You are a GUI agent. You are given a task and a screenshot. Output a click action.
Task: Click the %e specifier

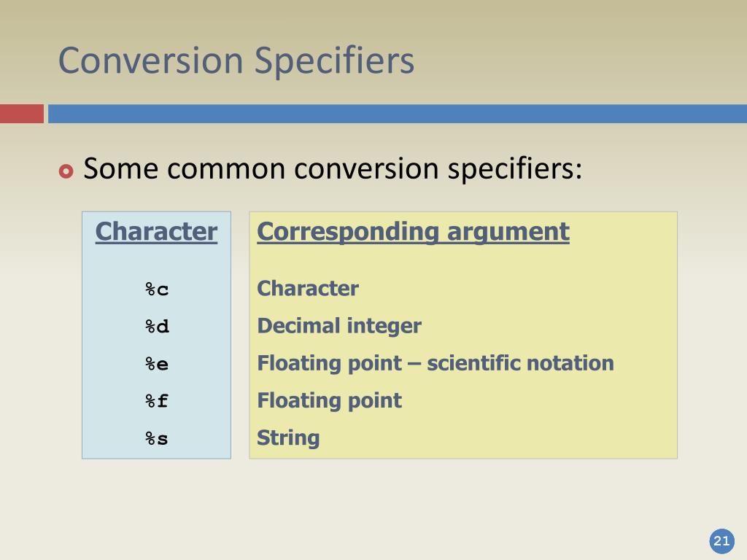[x=157, y=365]
